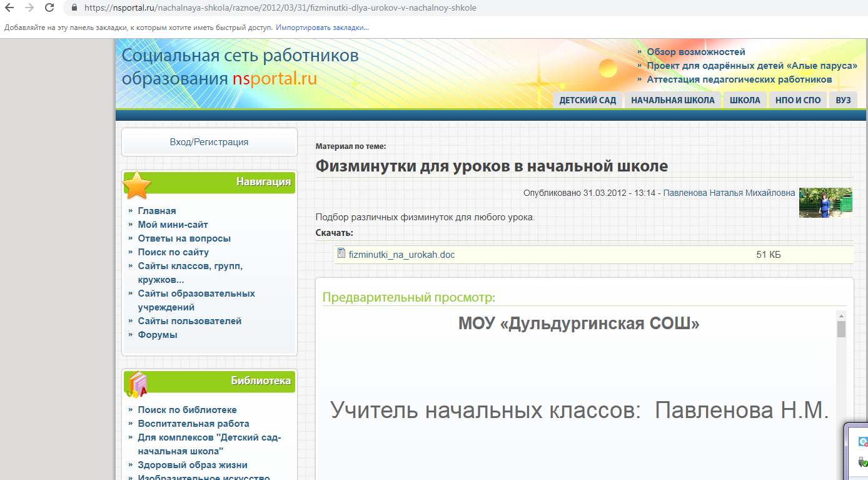Open 'Аттестация педагогических работников' link
Viewport: 868px width, 480px height.
coord(739,79)
